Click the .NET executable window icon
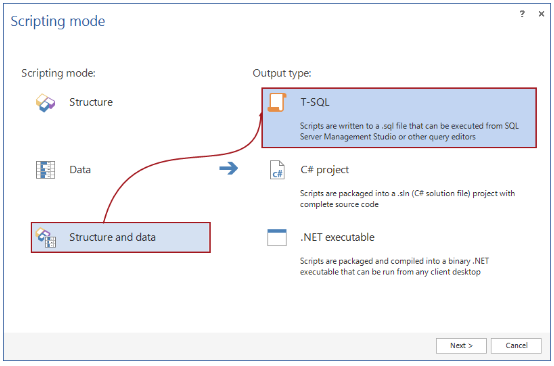554x366 pixels. coord(277,237)
